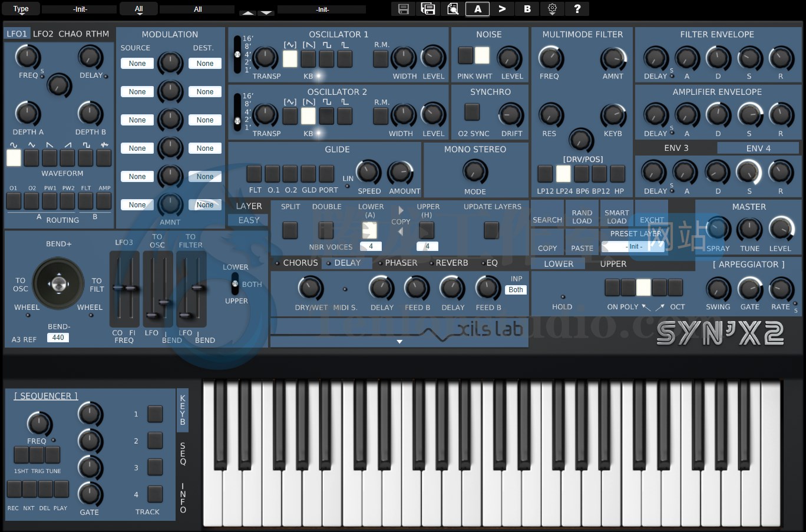Turn the Oscillator 1 LEVEL knob
Viewport: 806px width, 532px height.
pyautogui.click(x=434, y=58)
